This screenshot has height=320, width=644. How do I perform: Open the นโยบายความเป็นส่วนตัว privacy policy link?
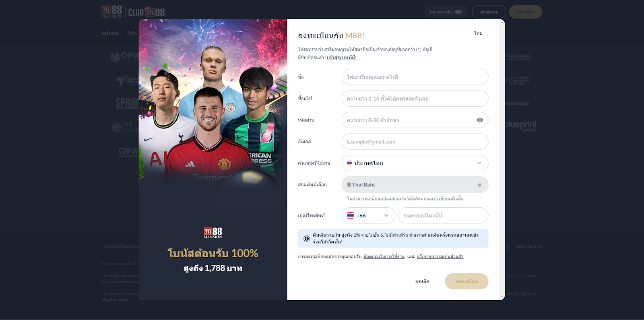(440, 256)
